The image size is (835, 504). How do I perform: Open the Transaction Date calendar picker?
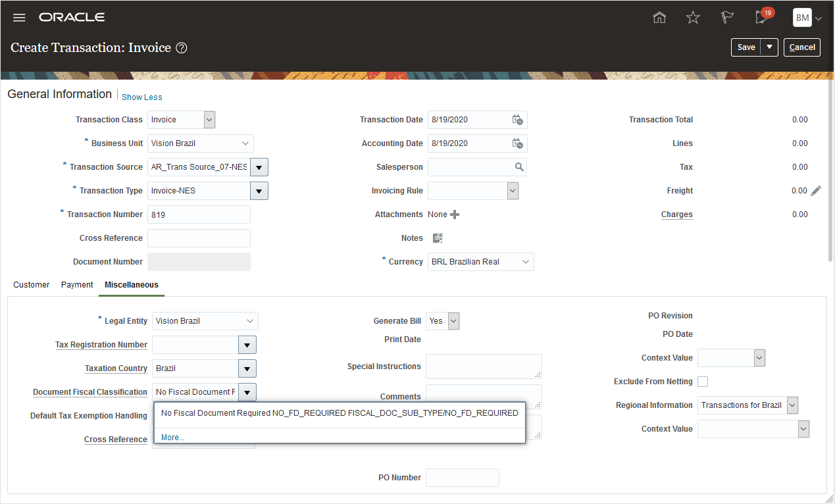pyautogui.click(x=518, y=120)
